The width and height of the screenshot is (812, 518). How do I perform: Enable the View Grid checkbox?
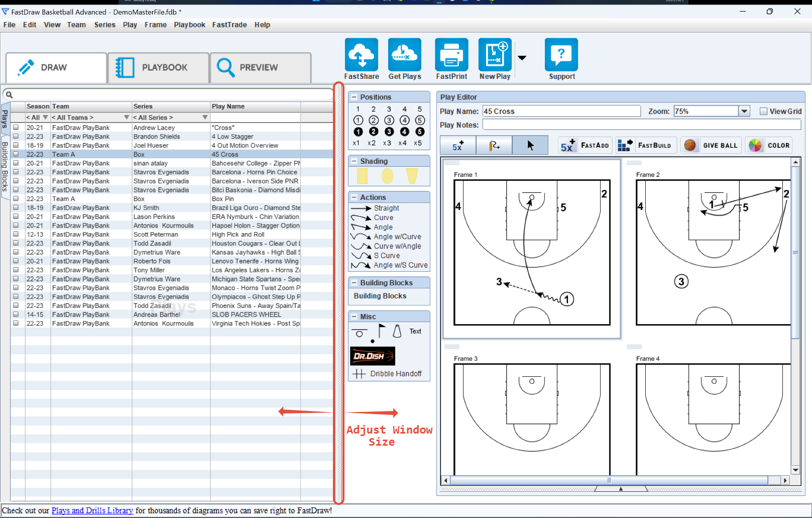point(763,112)
